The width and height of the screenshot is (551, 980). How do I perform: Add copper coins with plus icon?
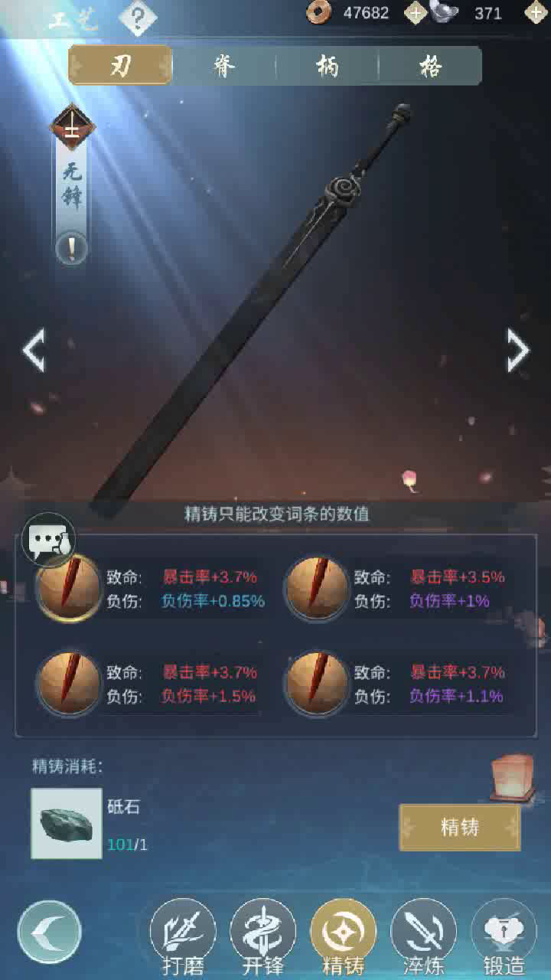click(x=416, y=12)
